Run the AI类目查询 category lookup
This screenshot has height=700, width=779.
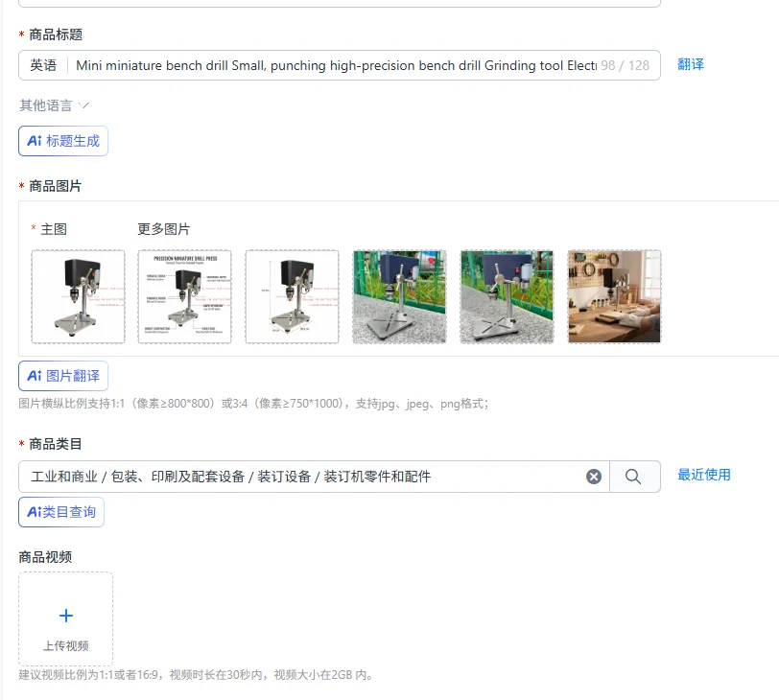tap(61, 512)
